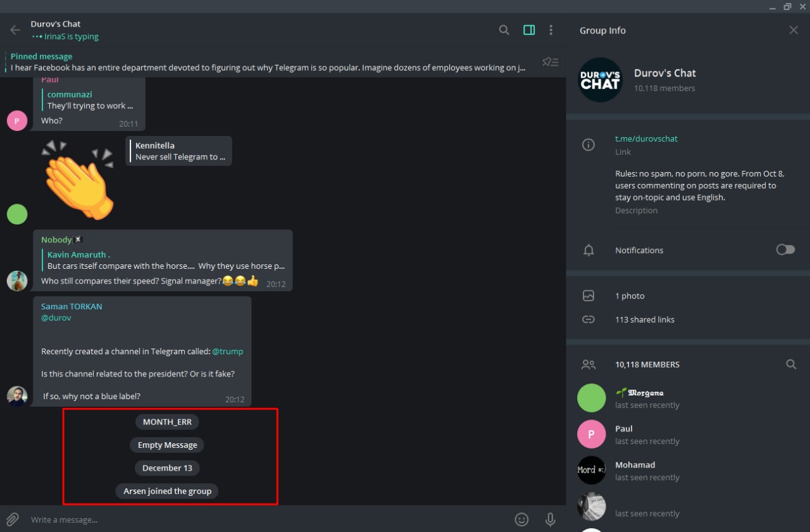Image resolution: width=810 pixels, height=532 pixels.
Task: Open member Paul in the members list
Action: (x=688, y=435)
